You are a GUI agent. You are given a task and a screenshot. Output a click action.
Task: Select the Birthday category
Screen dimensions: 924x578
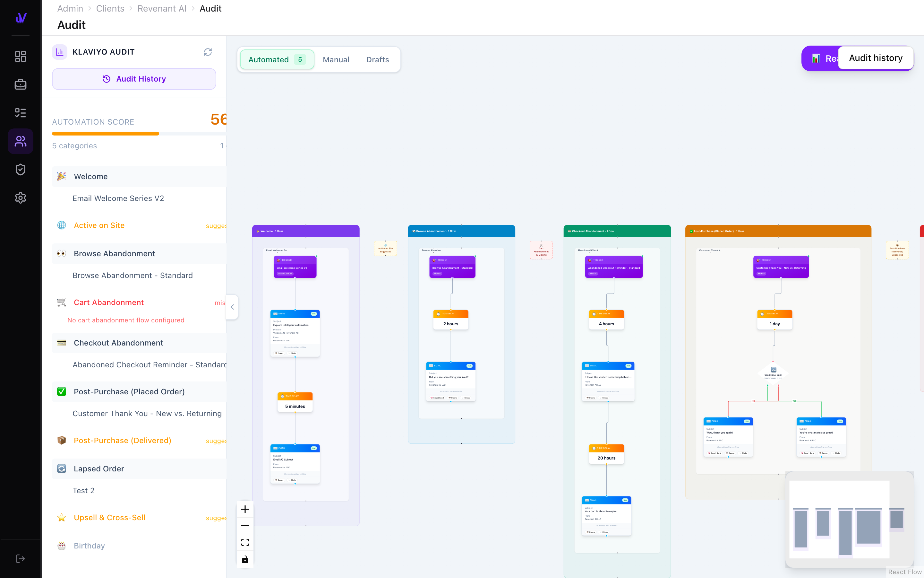coord(139,546)
